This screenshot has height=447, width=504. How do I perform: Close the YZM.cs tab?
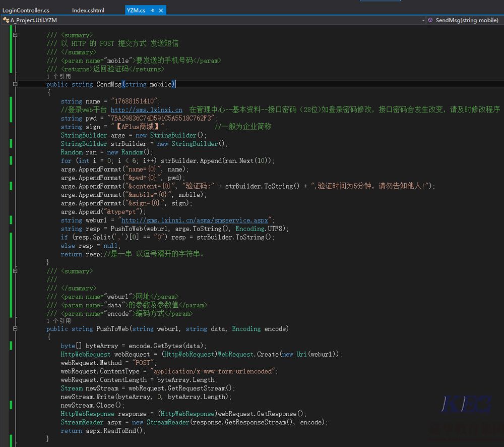point(161,10)
